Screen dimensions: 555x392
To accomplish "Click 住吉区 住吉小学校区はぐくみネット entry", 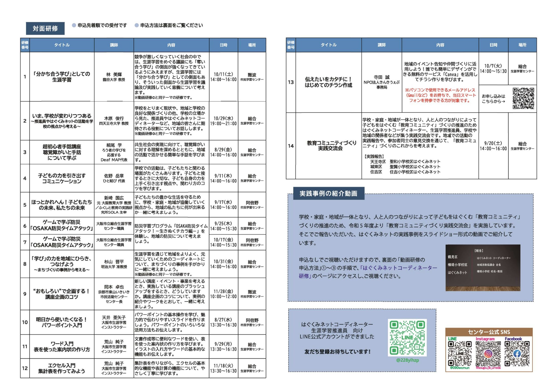I will pos(405,172).
